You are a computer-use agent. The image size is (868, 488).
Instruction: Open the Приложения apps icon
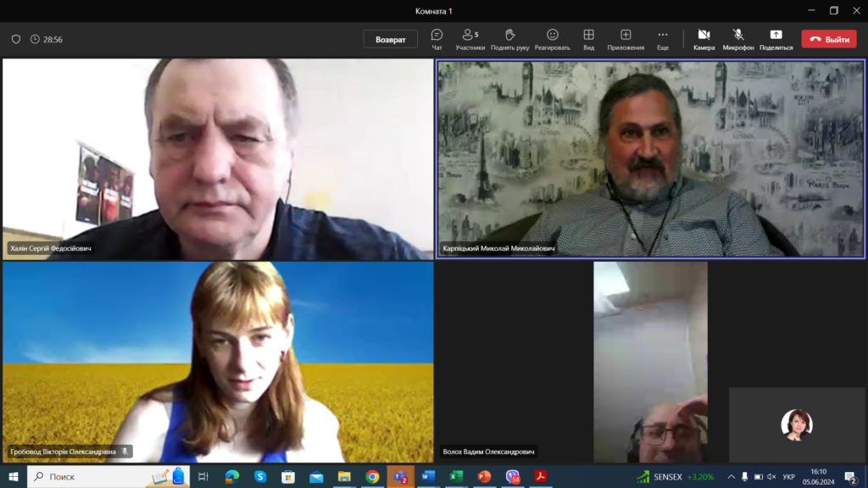coord(626,39)
